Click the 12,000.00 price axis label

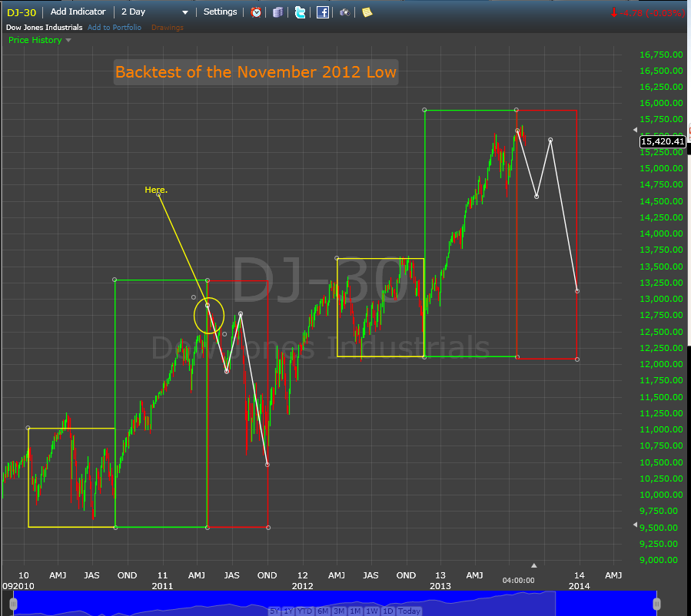(x=661, y=364)
